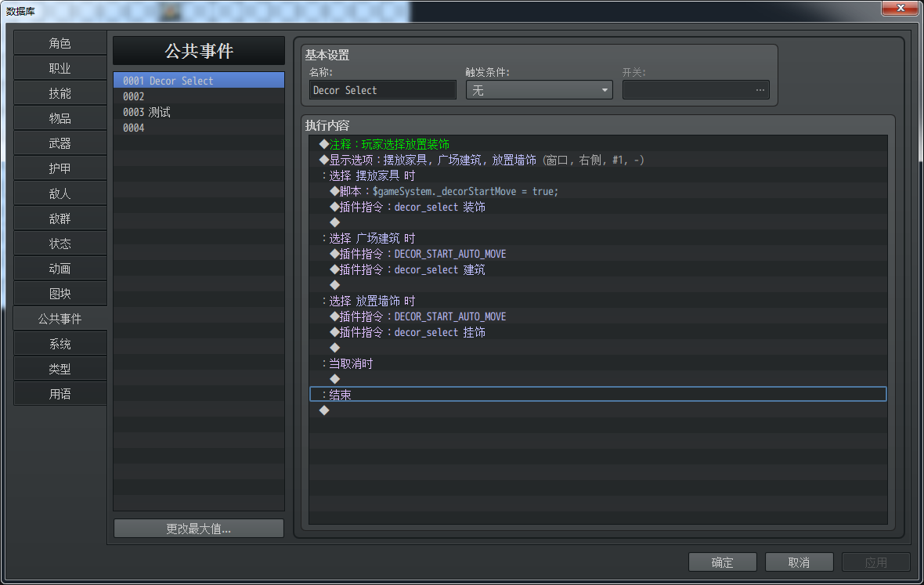924x585 pixels.
Task: Click the 取消 button
Action: pos(799,562)
